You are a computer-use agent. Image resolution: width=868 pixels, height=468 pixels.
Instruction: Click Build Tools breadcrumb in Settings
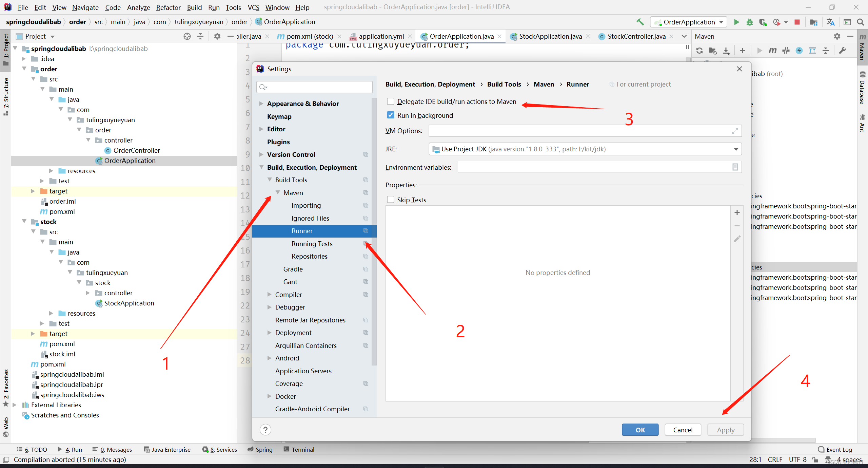click(504, 84)
